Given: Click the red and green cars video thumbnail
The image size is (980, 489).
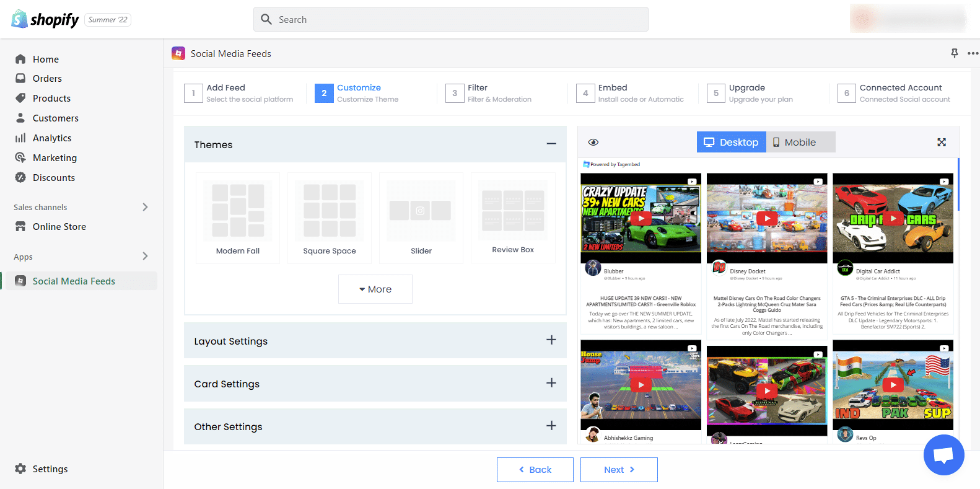Looking at the screenshot, I should pyautogui.click(x=767, y=390).
